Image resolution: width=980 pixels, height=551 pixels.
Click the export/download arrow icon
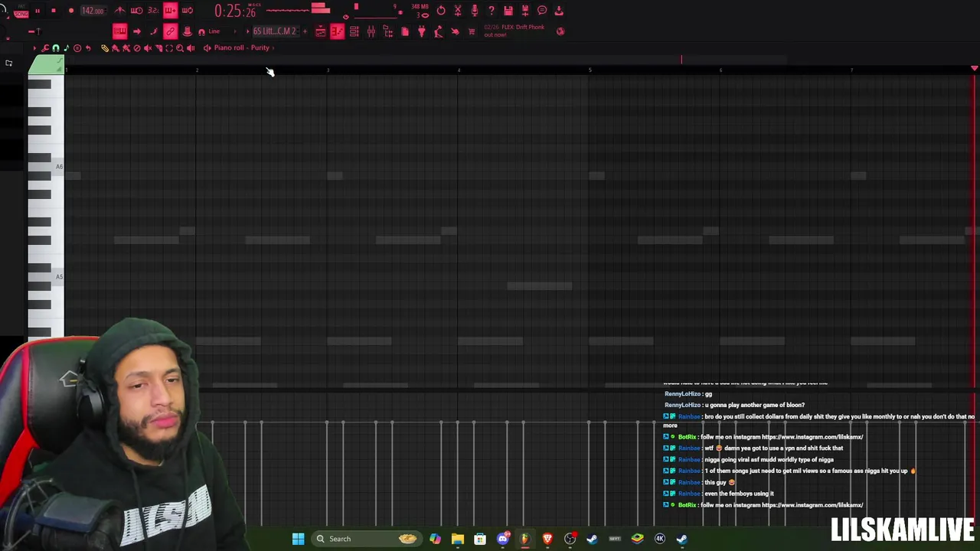click(559, 10)
